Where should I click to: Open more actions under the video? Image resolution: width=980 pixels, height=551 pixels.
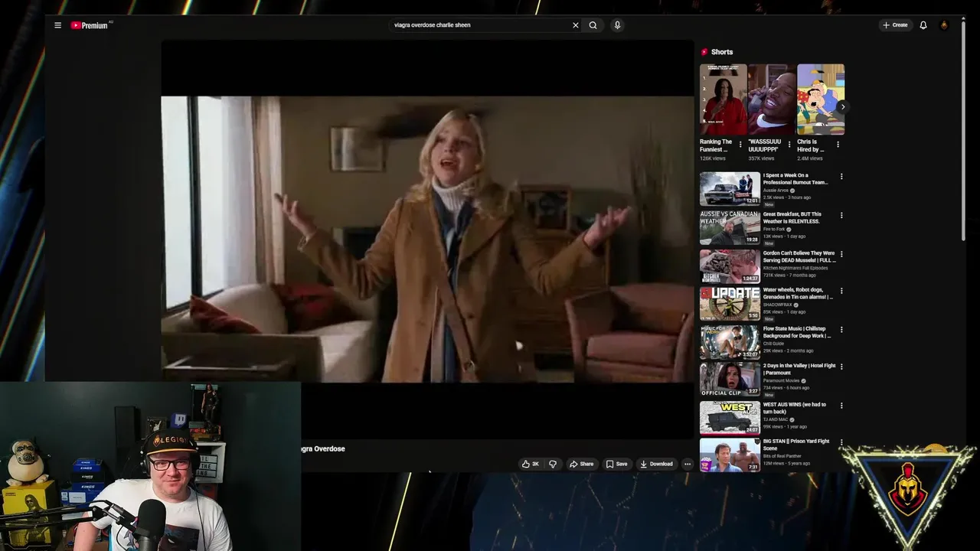688,464
